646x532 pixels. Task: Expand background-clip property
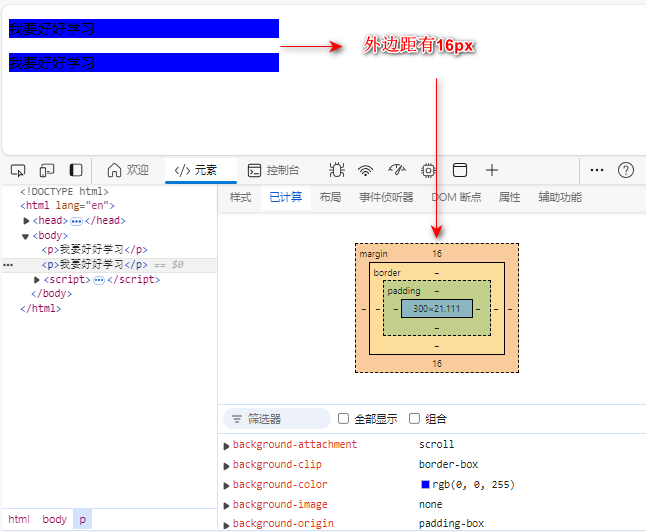pyautogui.click(x=226, y=466)
